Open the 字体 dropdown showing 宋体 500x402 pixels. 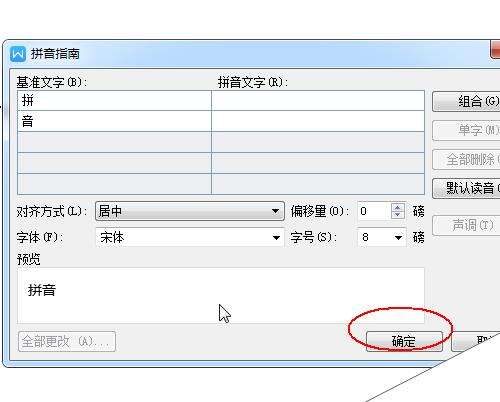(190, 237)
